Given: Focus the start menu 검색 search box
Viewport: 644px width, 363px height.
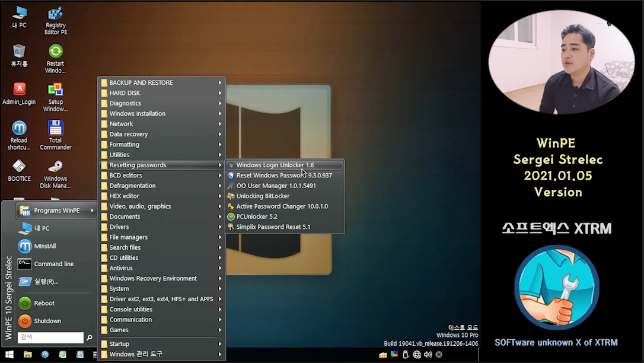Looking at the screenshot, I should tap(50, 337).
